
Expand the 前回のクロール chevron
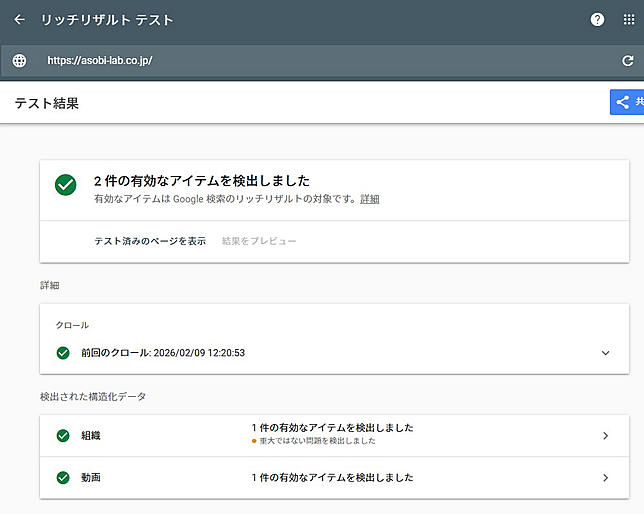pos(605,353)
